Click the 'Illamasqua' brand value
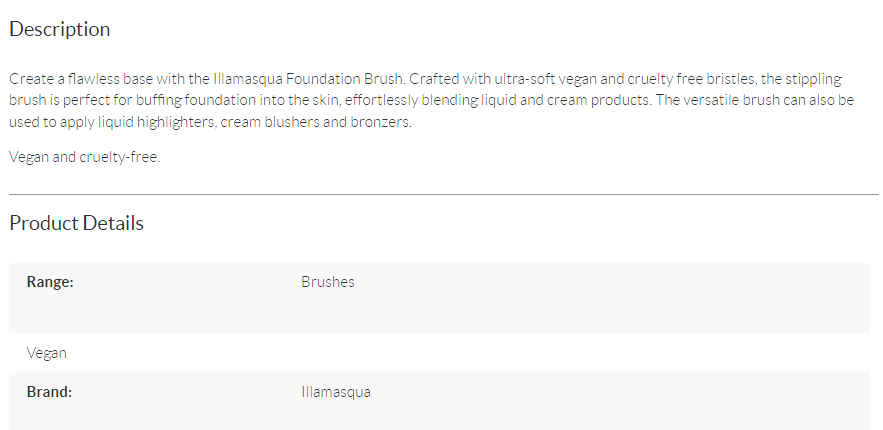 coord(336,392)
